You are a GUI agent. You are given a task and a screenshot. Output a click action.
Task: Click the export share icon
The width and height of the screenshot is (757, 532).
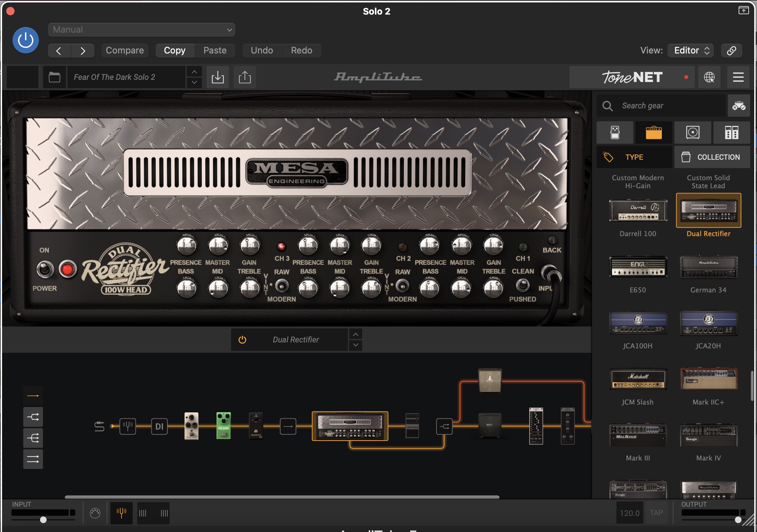(245, 77)
